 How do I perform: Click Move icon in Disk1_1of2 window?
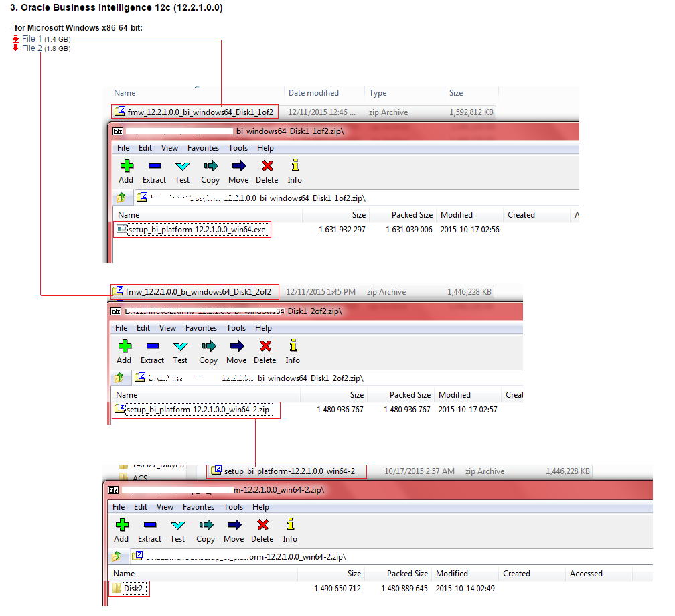tap(239, 166)
